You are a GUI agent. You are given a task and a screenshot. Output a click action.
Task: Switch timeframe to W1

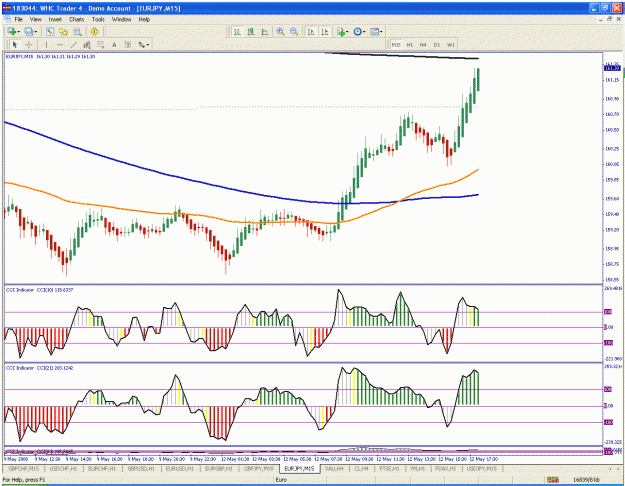(450, 45)
